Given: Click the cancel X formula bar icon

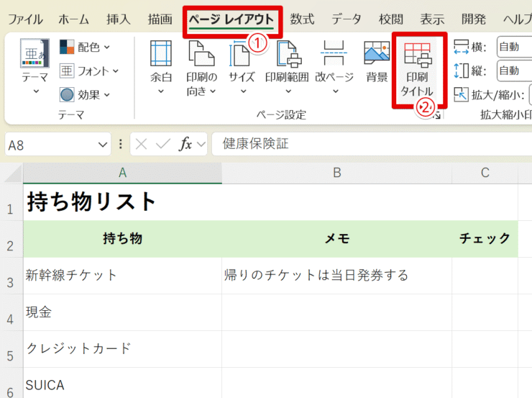Looking at the screenshot, I should 141,145.
